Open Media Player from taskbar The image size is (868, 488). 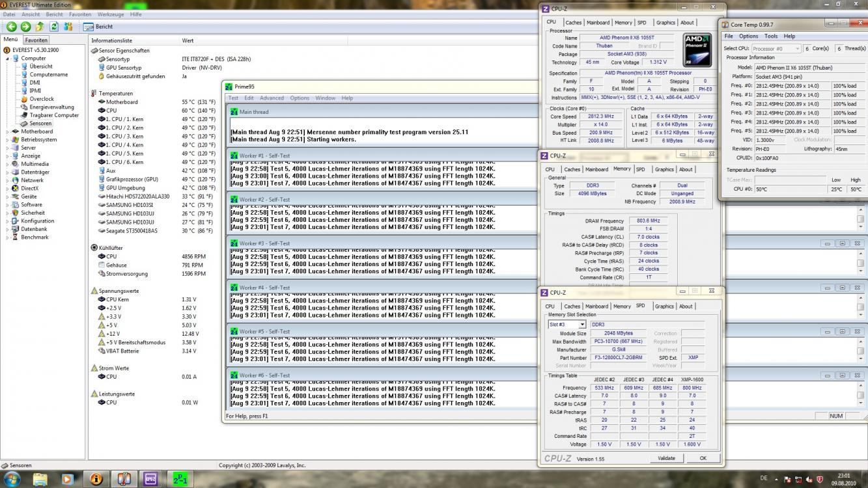[x=67, y=479]
